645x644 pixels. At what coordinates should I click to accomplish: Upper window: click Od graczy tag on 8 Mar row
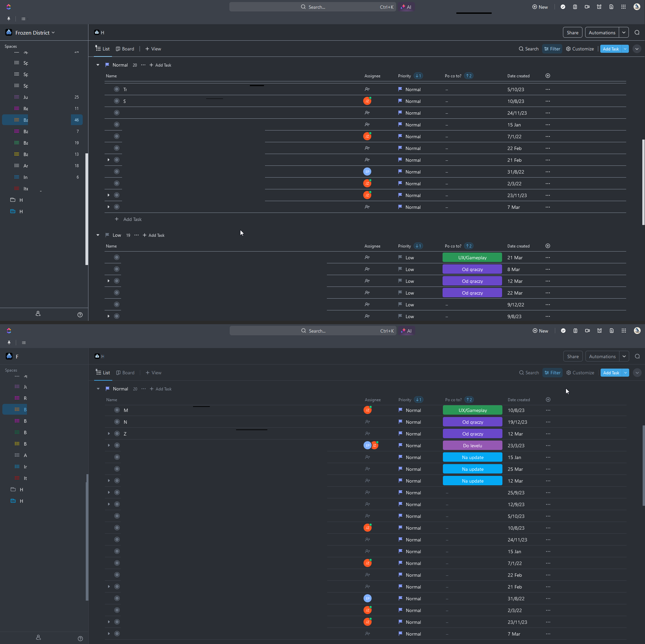(472, 269)
